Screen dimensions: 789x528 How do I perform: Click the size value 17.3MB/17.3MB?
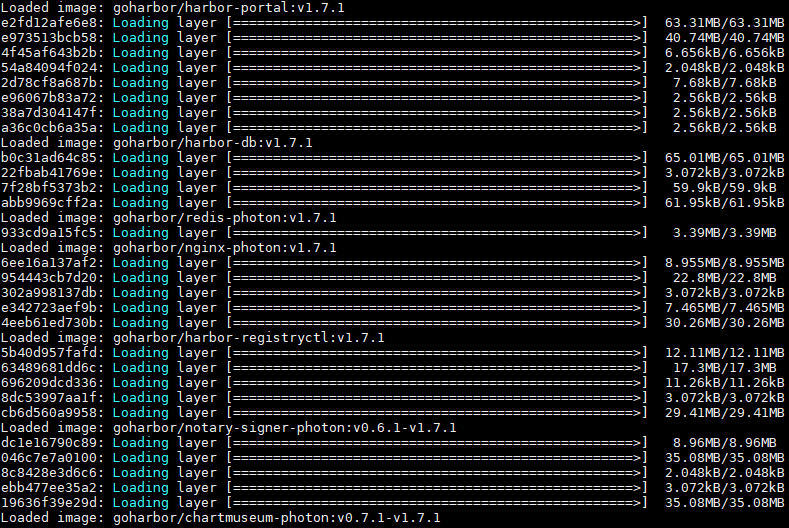[x=725, y=368]
